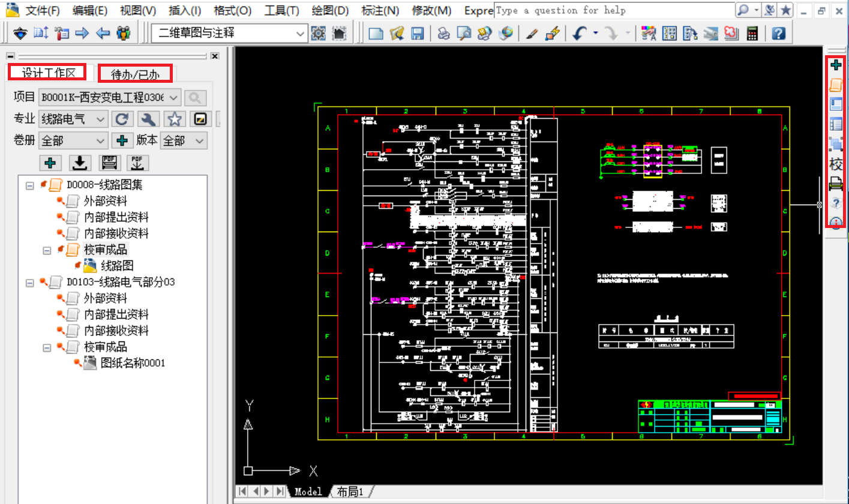The width and height of the screenshot is (849, 504).
Task: Select the 线路图 drawing in the tree
Action: (116, 266)
